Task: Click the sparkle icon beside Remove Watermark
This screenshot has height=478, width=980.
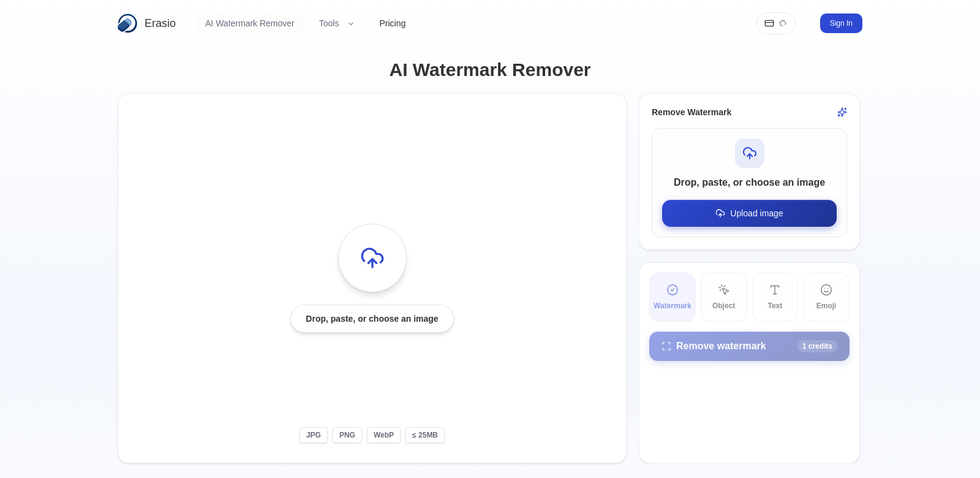Action: 842,112
